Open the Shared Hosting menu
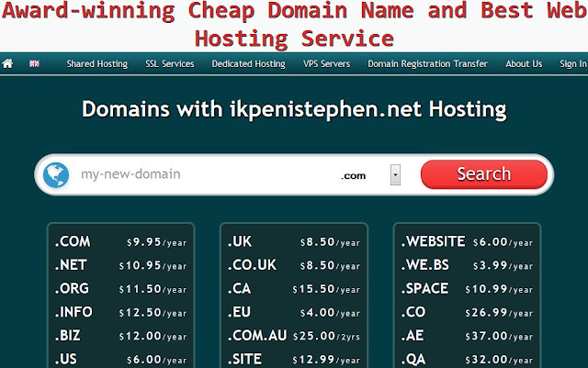 [x=97, y=64]
